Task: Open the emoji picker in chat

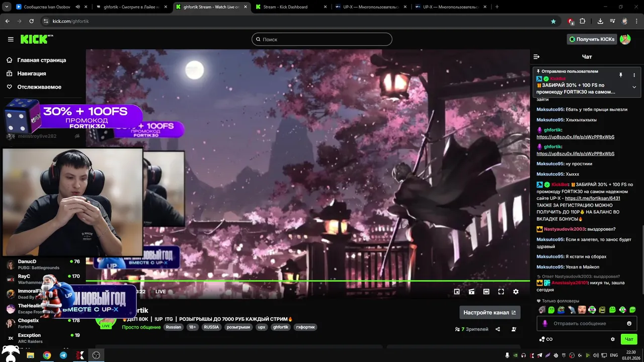Action: point(629,323)
